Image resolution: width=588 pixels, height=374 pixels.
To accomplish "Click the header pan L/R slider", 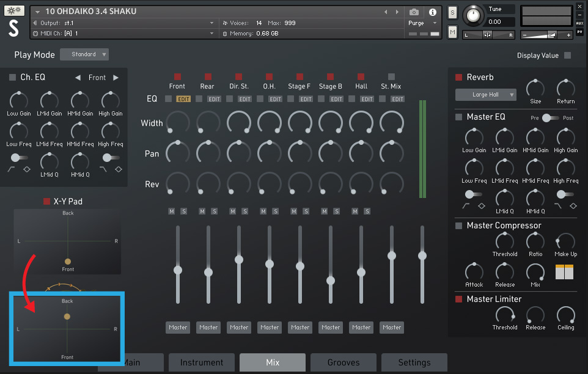I will 488,35.
